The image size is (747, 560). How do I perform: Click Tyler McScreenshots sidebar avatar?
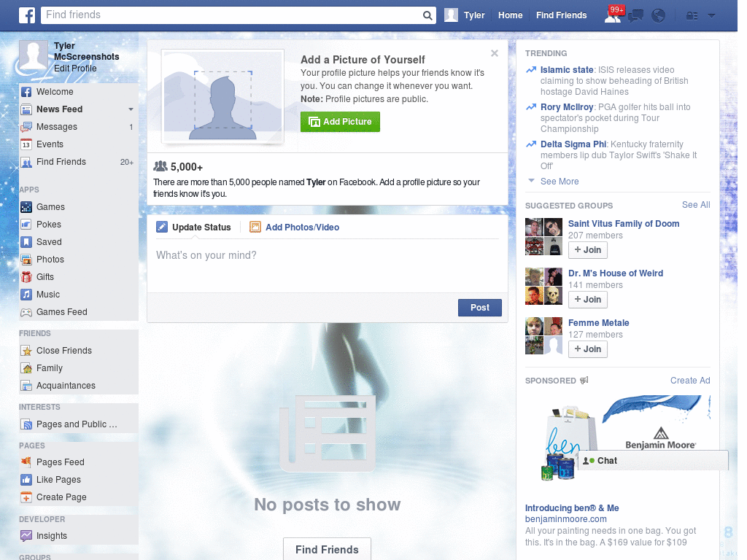click(34, 56)
